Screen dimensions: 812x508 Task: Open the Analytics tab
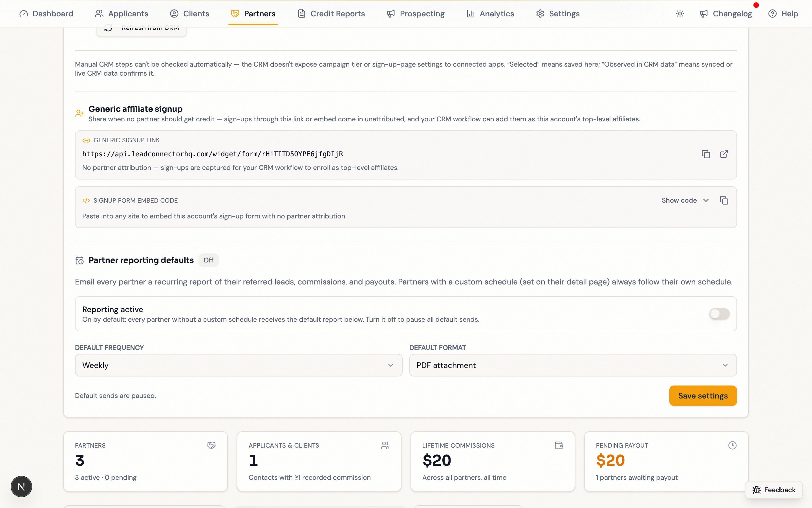[x=490, y=14]
